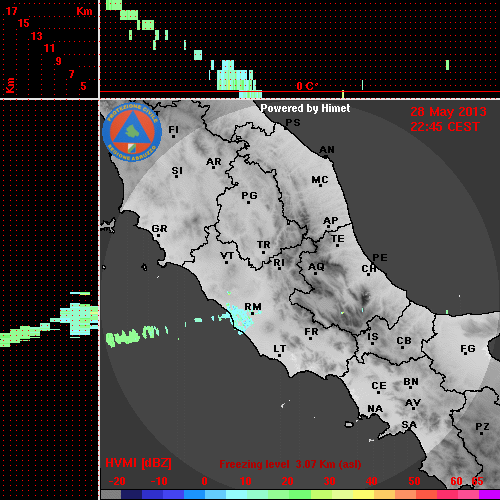Click the 'AN' city label
The height and width of the screenshot is (500, 500).
[x=327, y=150]
